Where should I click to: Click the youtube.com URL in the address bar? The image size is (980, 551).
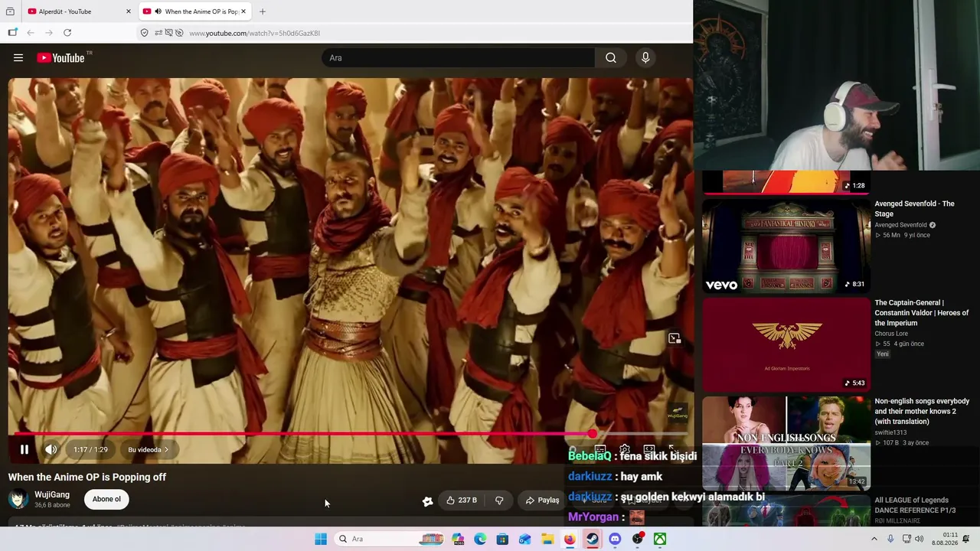[x=254, y=34]
